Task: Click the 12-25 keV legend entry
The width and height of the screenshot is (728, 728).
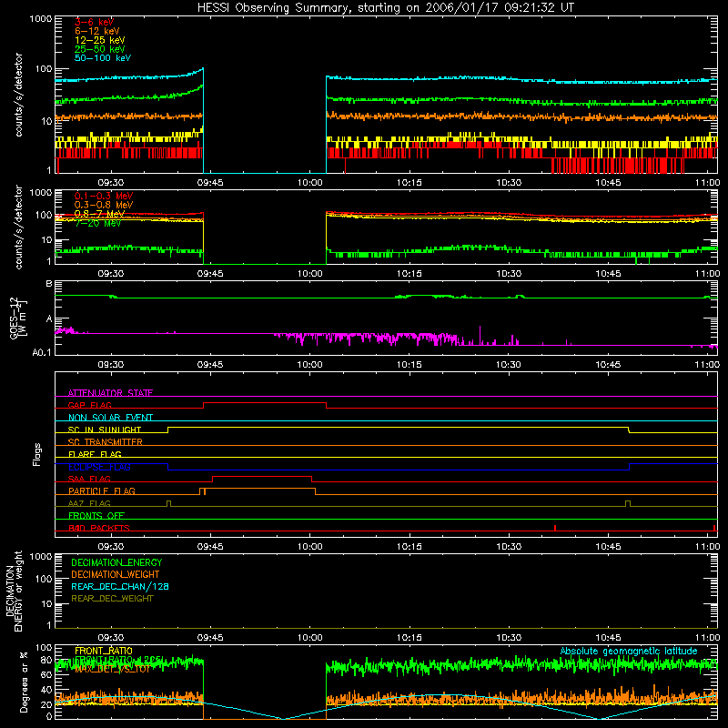Action: pos(100,40)
